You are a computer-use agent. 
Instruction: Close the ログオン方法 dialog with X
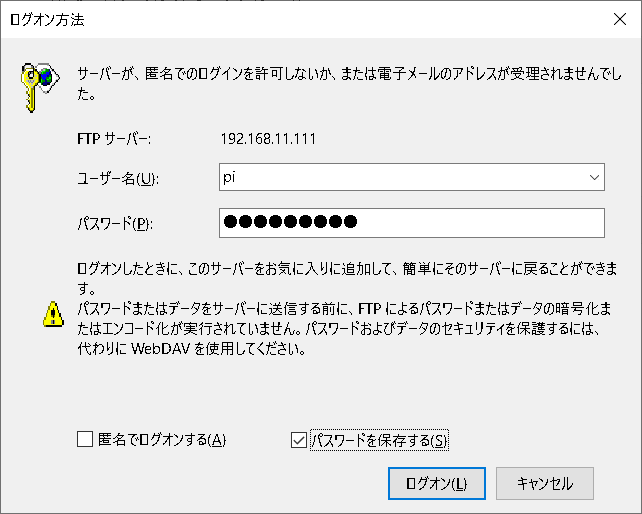pyautogui.click(x=620, y=19)
